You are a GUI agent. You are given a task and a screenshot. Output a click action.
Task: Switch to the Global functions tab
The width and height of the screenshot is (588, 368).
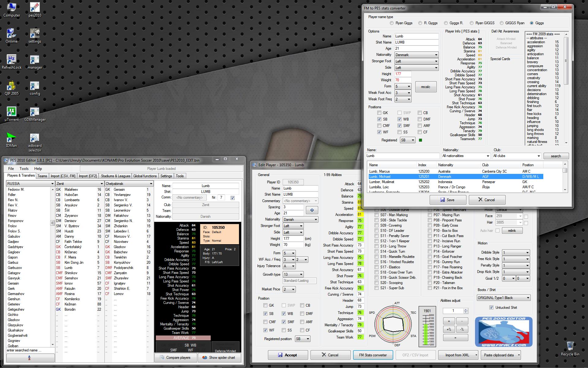(145, 176)
